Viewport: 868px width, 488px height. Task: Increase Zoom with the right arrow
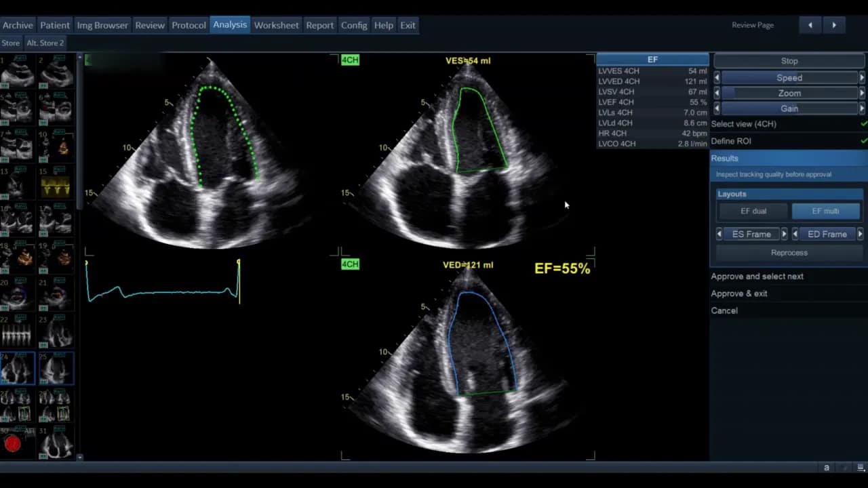(862, 94)
